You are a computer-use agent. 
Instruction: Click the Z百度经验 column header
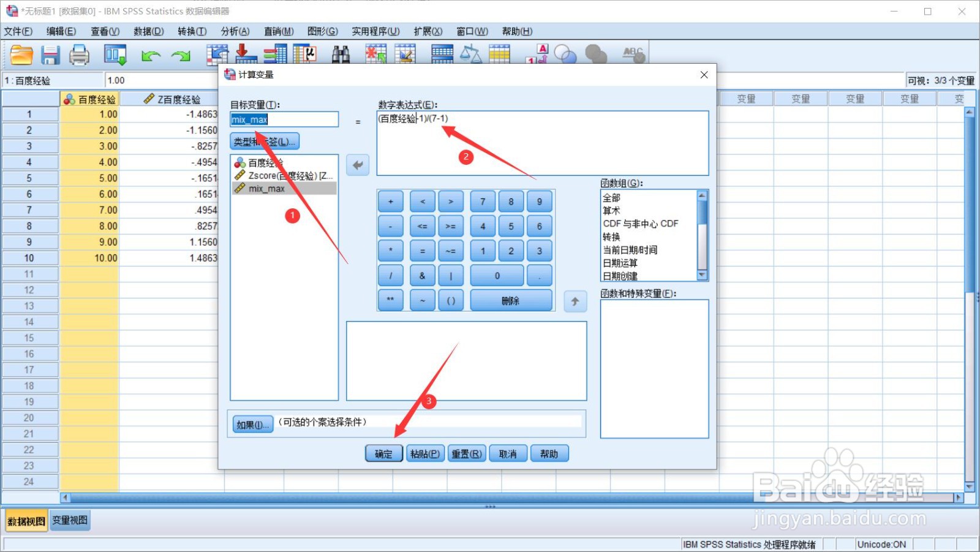click(x=171, y=99)
